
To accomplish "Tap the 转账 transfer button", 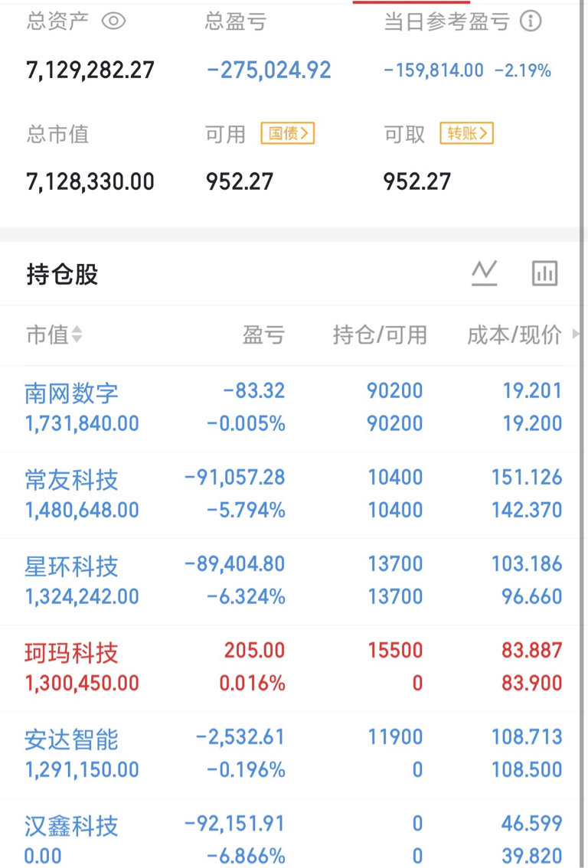I will [x=466, y=134].
